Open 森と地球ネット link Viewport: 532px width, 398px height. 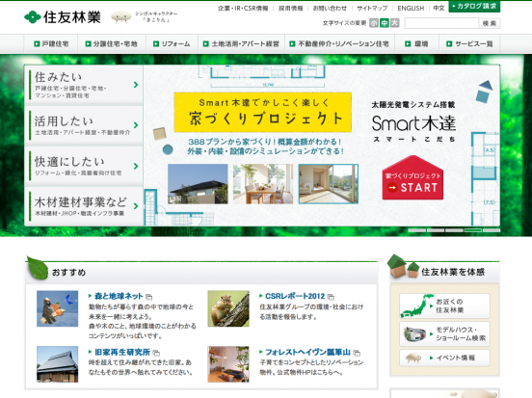(119, 296)
